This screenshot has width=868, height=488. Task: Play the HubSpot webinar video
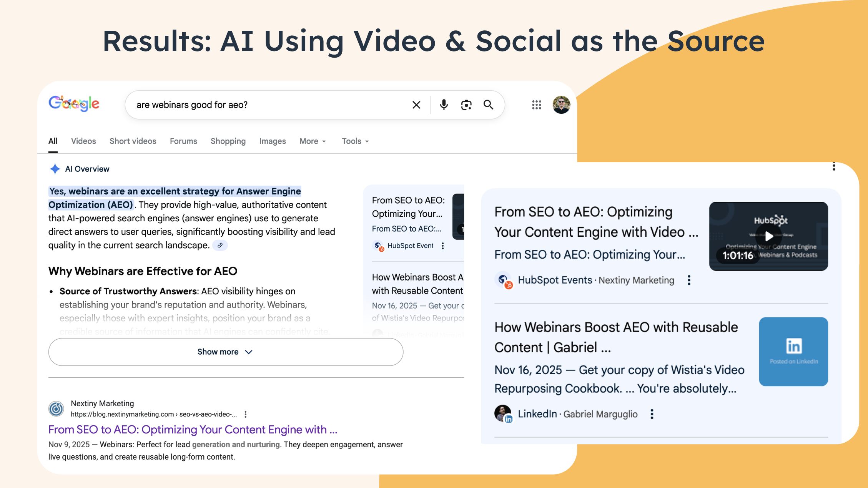(768, 236)
